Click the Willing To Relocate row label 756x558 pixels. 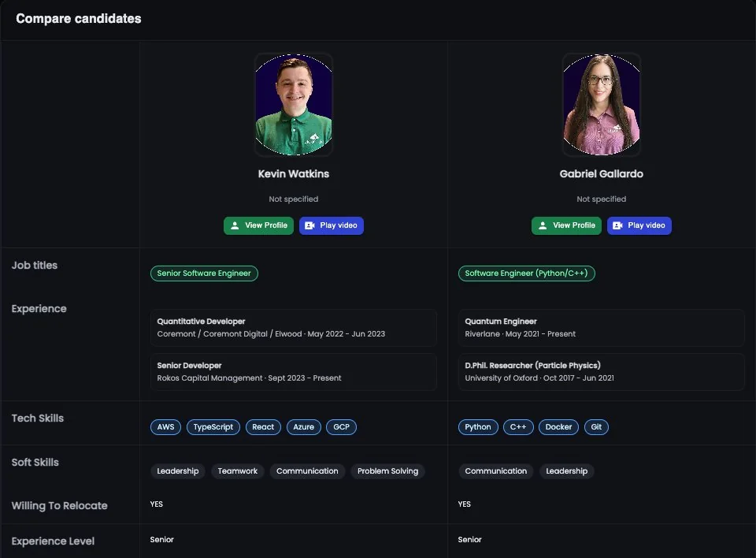pos(60,505)
